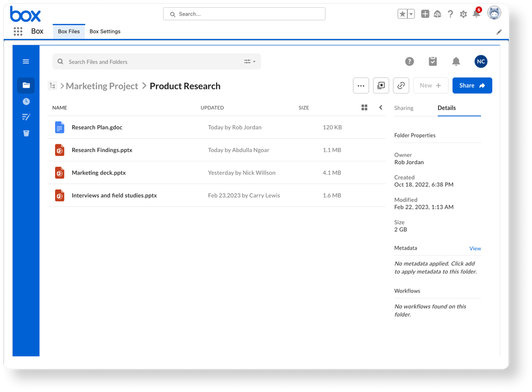Collapse the details sidebar with chevron
This screenshot has width=532, height=392.
380,107
